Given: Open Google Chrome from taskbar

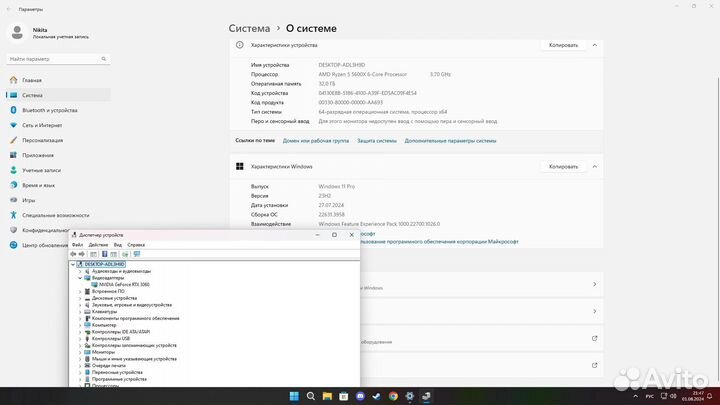Looking at the screenshot, I should pyautogui.click(x=393, y=396).
